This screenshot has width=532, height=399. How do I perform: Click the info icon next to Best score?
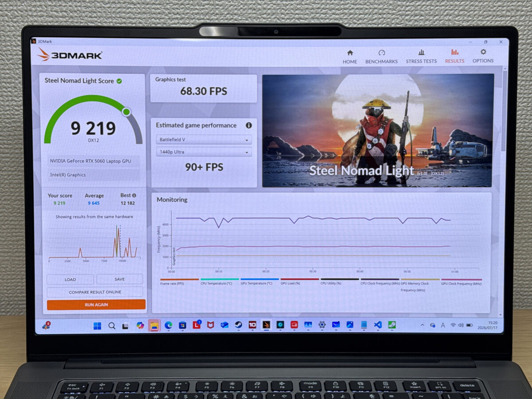click(x=134, y=195)
